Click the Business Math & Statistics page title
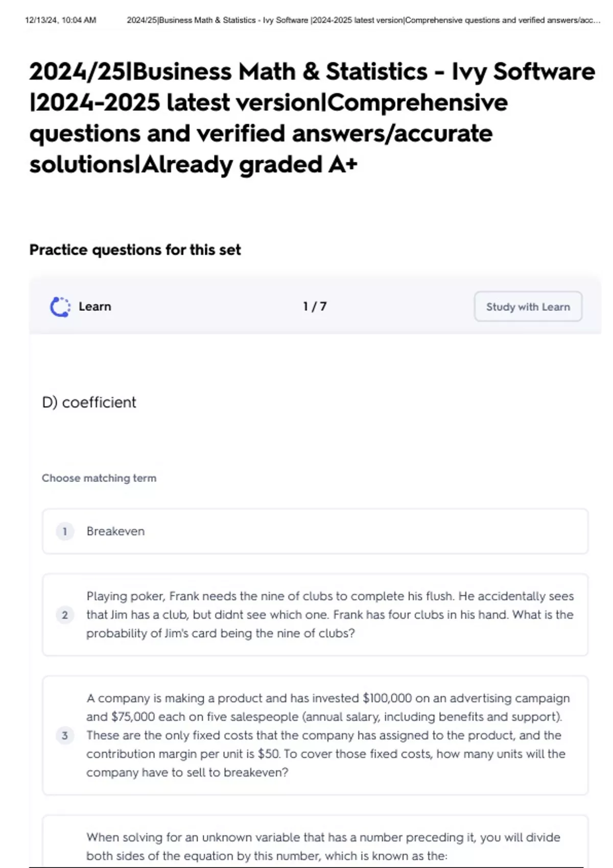613x868 pixels. (x=312, y=118)
